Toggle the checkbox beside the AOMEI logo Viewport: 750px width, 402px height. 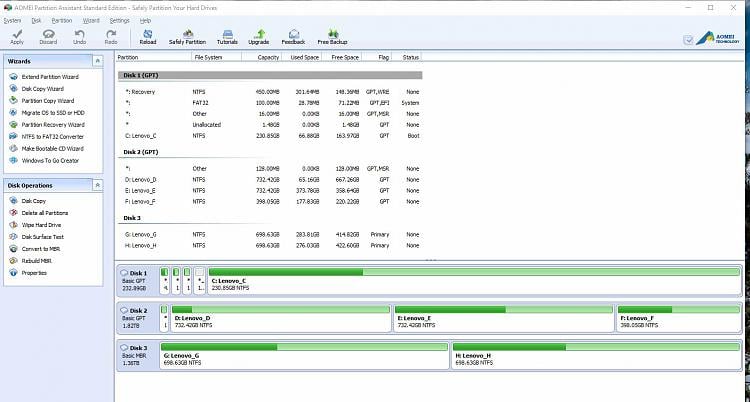point(688,40)
